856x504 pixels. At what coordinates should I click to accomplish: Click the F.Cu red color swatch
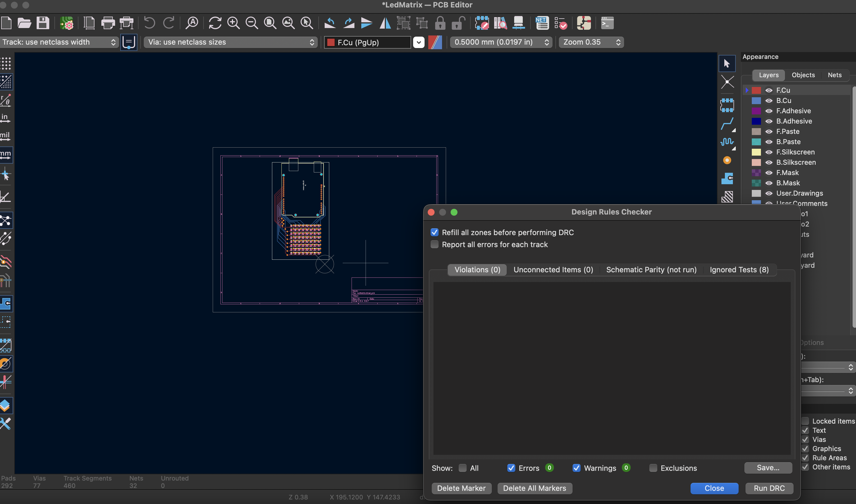(756, 90)
